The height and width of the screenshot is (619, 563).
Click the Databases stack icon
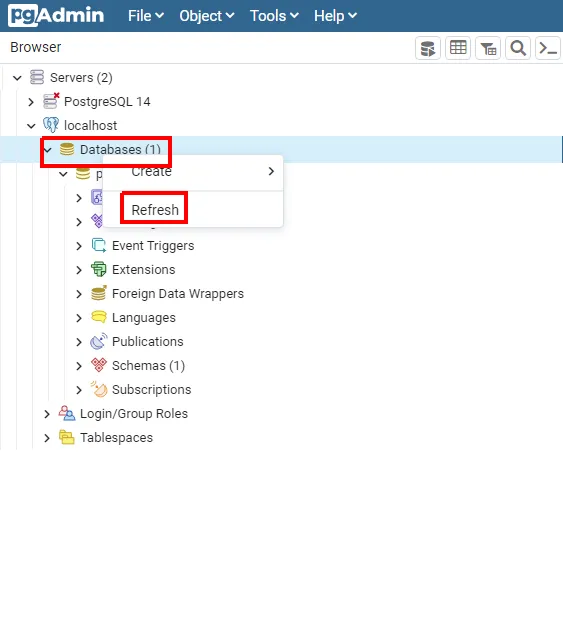[x=67, y=149]
